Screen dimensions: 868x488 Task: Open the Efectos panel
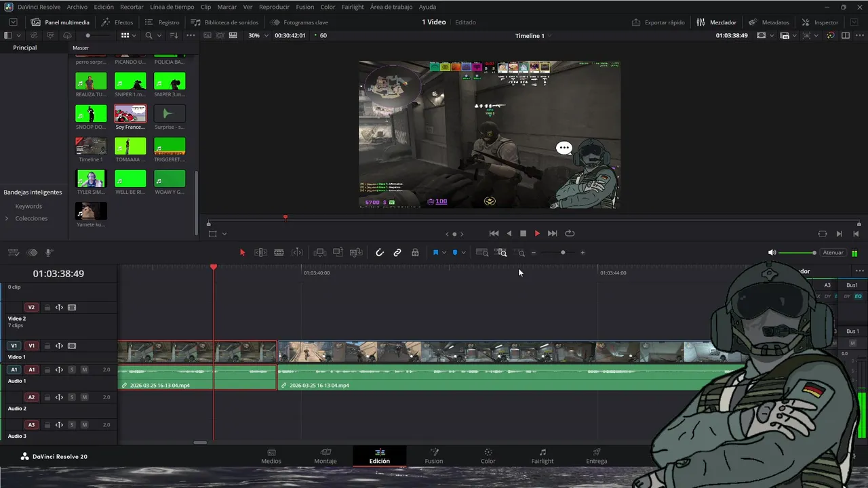pyautogui.click(x=117, y=22)
